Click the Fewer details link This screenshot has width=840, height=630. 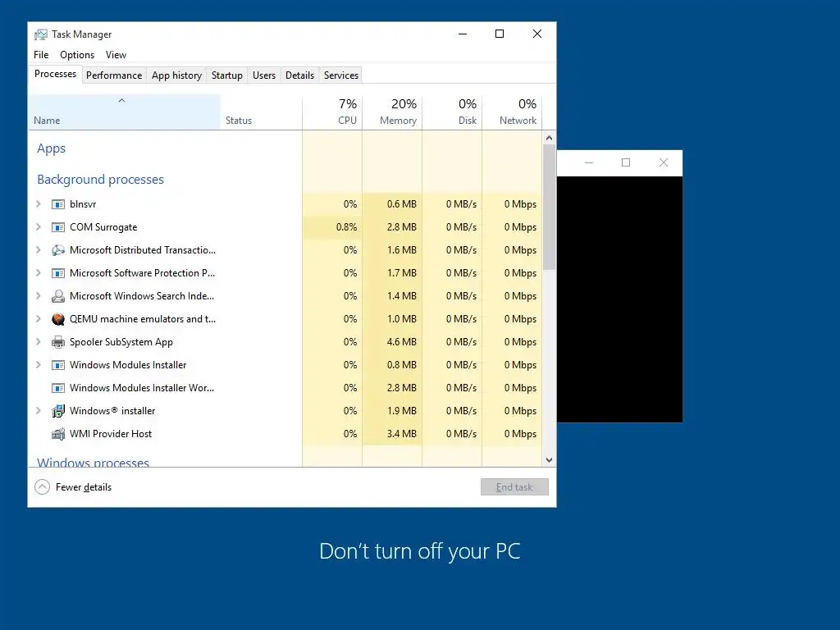pyautogui.click(x=84, y=487)
